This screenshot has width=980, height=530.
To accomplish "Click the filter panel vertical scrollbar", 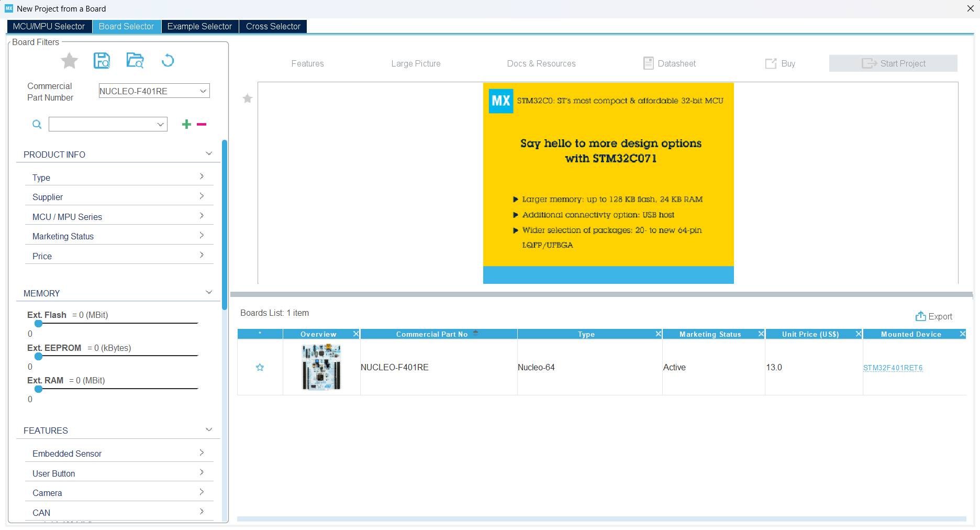I will 225,225.
